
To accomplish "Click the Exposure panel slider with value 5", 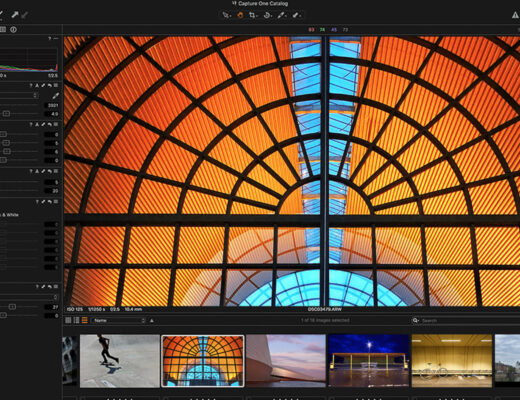I will pos(6,143).
